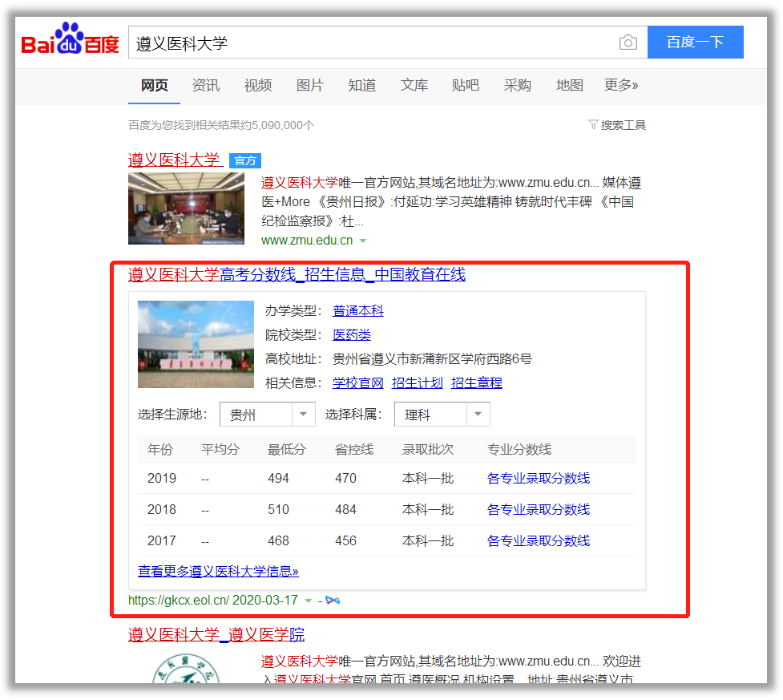Image resolution: width=783 pixels, height=700 pixels.
Task: Click the 468 minimum score value
Action: (278, 540)
